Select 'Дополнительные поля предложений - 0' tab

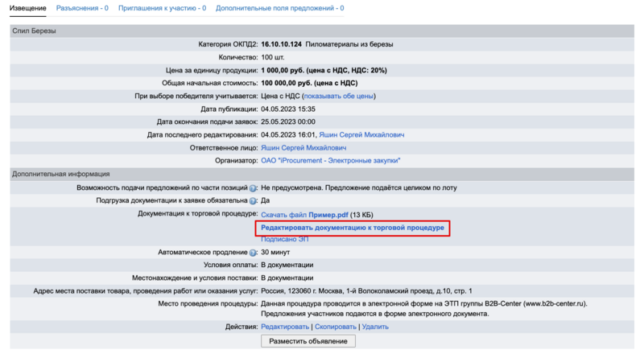point(279,8)
